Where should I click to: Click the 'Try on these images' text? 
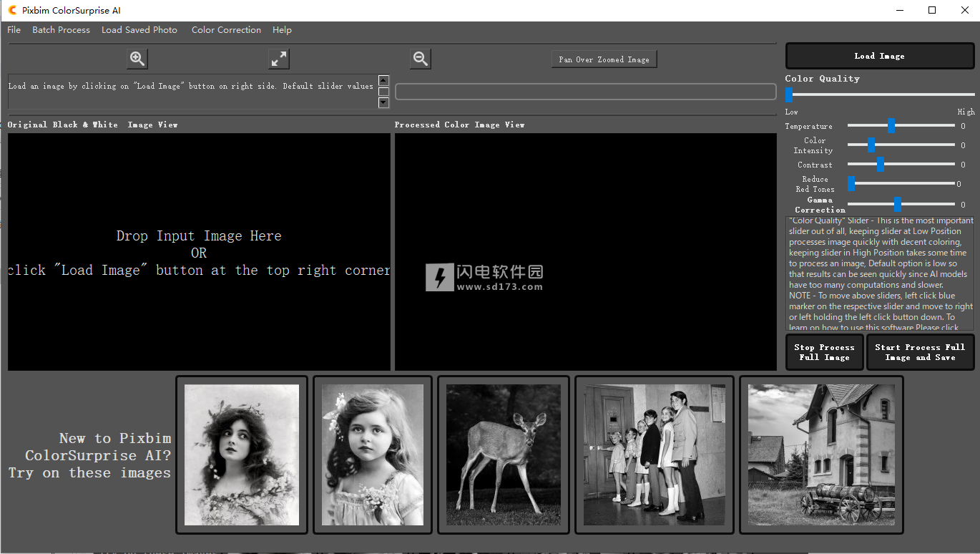[x=89, y=473]
